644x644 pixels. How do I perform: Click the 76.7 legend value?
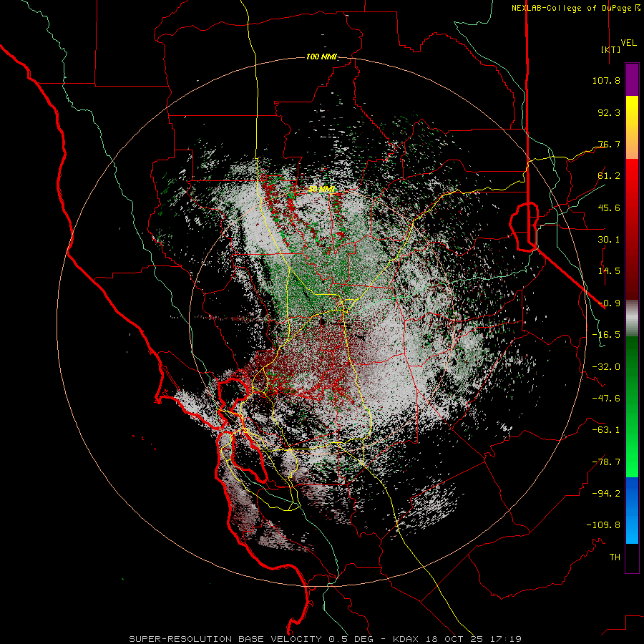pyautogui.click(x=609, y=144)
